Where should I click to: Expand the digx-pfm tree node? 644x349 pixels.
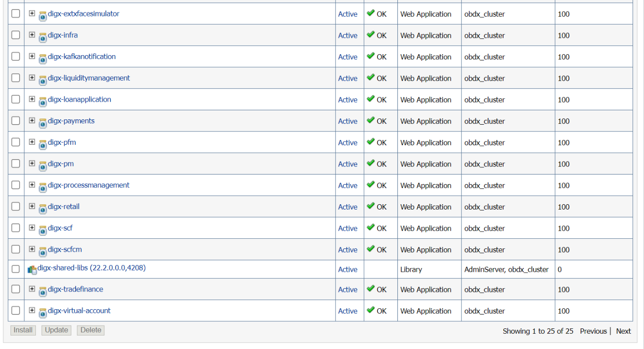tap(32, 142)
